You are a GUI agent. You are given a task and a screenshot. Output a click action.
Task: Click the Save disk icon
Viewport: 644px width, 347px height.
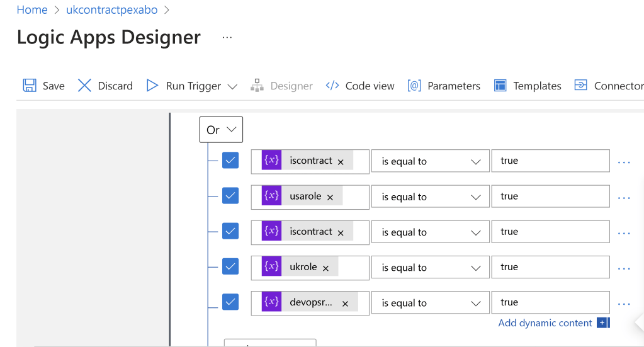pyautogui.click(x=30, y=86)
